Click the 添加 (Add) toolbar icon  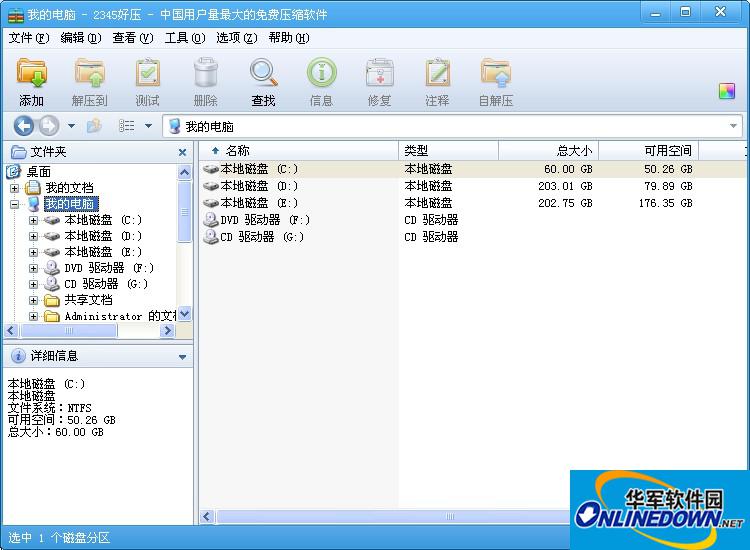[32, 74]
